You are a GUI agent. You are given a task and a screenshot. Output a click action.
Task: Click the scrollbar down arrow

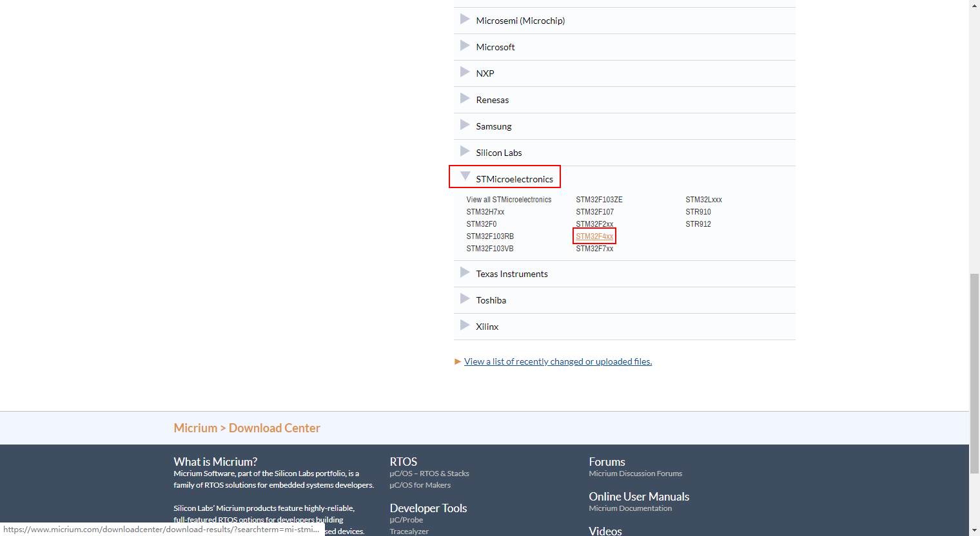click(974, 531)
